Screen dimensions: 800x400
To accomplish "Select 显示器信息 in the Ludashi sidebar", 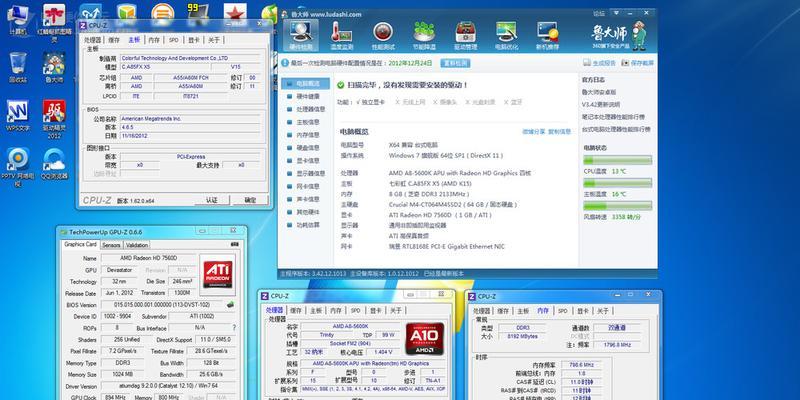I will pyautogui.click(x=304, y=173).
